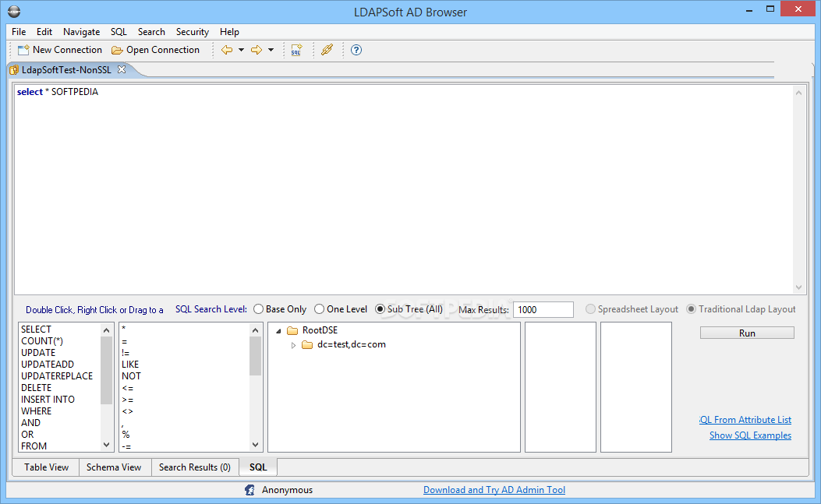Open the back arrow history dropdown

pos(241,50)
